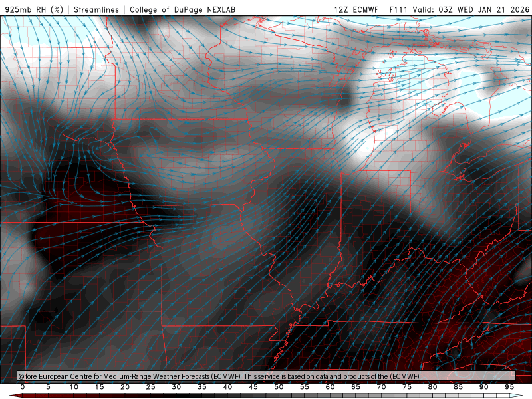The height and width of the screenshot is (399, 532).
Task: Click the '12Z ECMWF' model run label
Action: click(x=356, y=9)
